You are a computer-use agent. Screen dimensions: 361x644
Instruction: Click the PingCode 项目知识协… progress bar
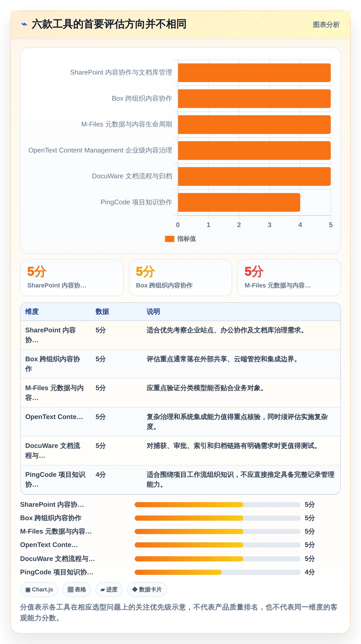coord(217,572)
